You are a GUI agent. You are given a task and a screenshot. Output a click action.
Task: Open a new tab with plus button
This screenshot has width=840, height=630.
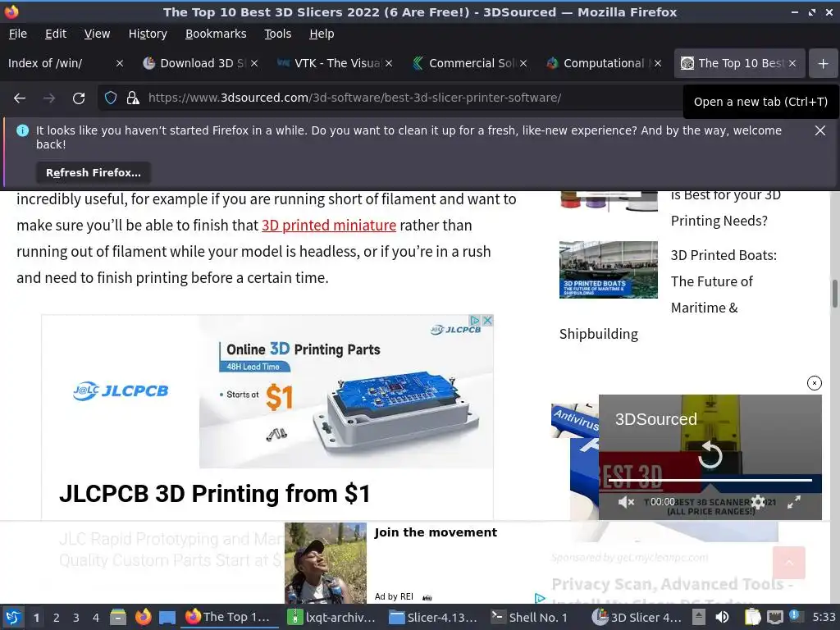[823, 63]
